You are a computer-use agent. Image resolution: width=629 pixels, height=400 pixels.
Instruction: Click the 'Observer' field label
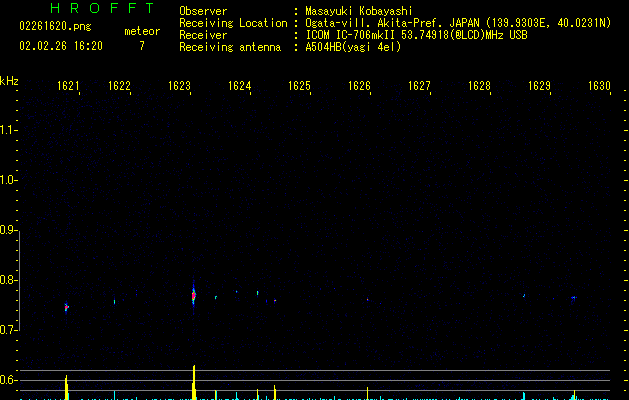click(x=203, y=11)
